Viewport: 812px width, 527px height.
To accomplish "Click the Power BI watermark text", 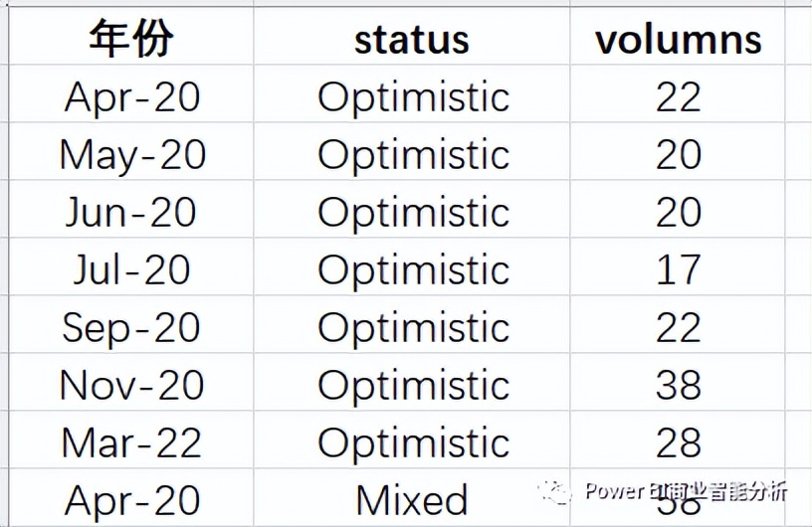I will pyautogui.click(x=687, y=491).
